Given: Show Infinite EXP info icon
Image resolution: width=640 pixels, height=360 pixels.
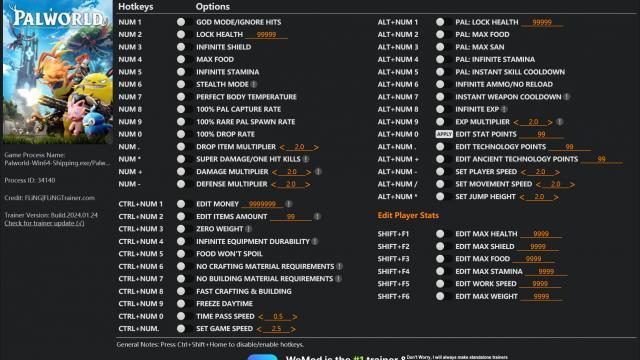Looking at the screenshot, I should tap(504, 109).
